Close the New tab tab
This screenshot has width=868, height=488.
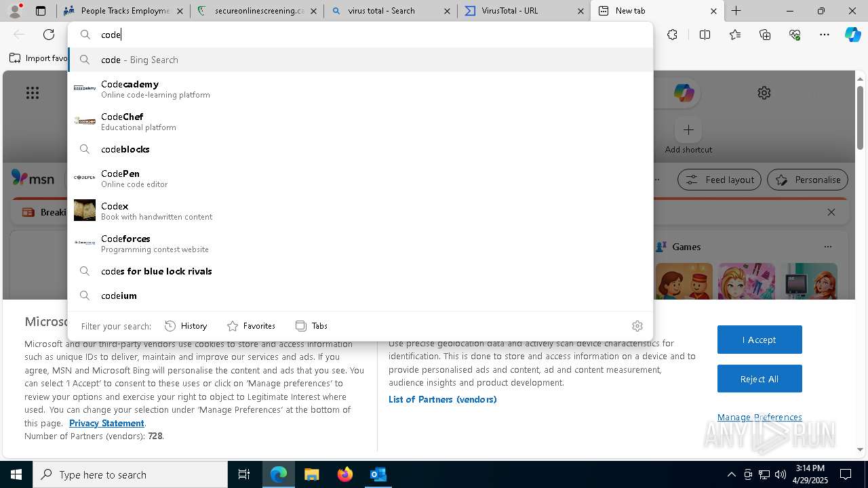coord(713,11)
